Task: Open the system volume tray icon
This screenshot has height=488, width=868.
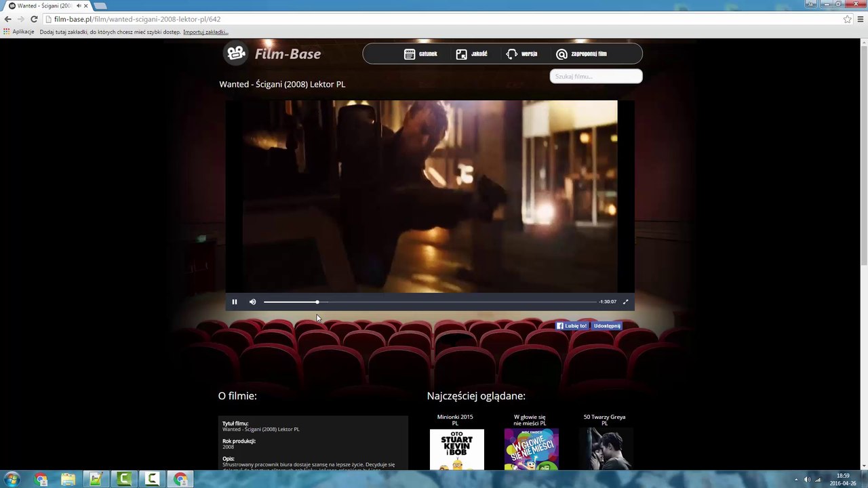Action: click(x=807, y=480)
